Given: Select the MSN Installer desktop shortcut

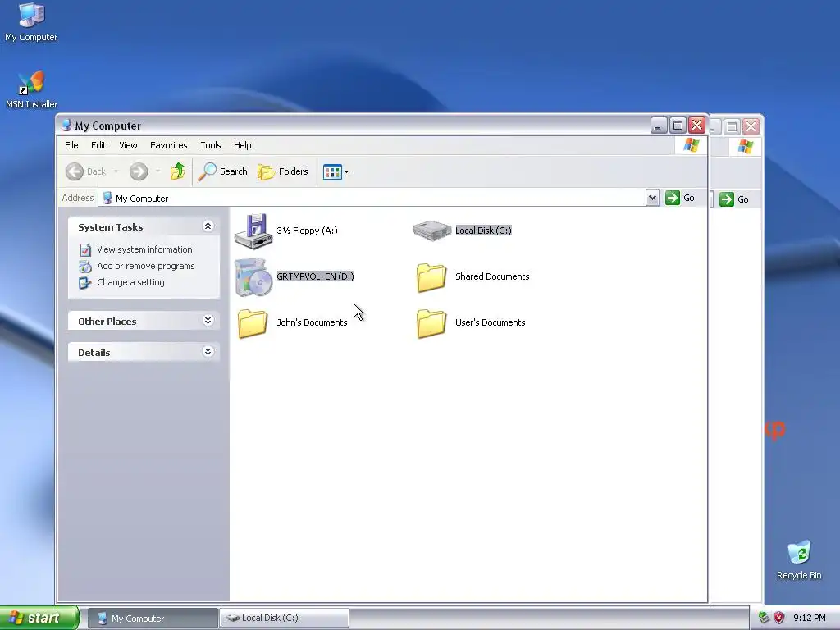Looking at the screenshot, I should pyautogui.click(x=31, y=89).
